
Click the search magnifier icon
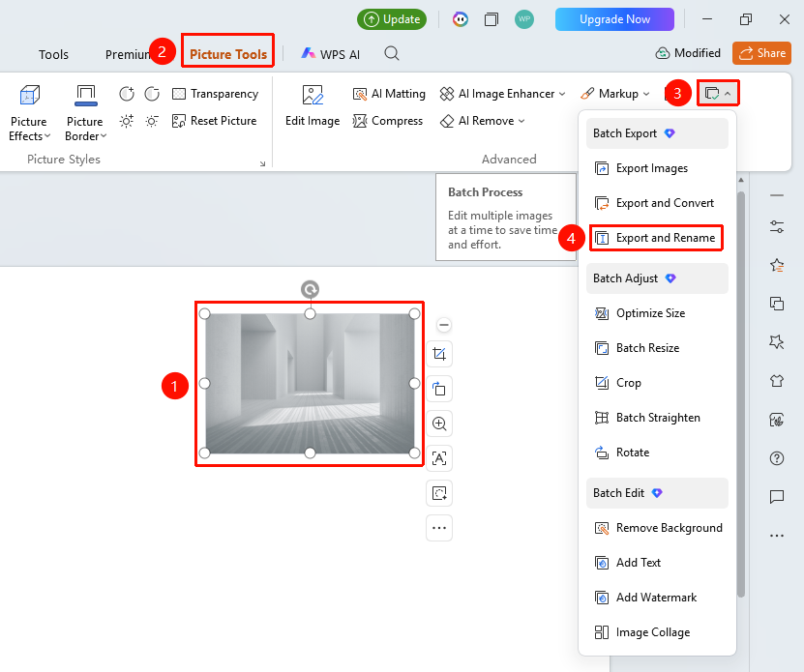coord(392,53)
